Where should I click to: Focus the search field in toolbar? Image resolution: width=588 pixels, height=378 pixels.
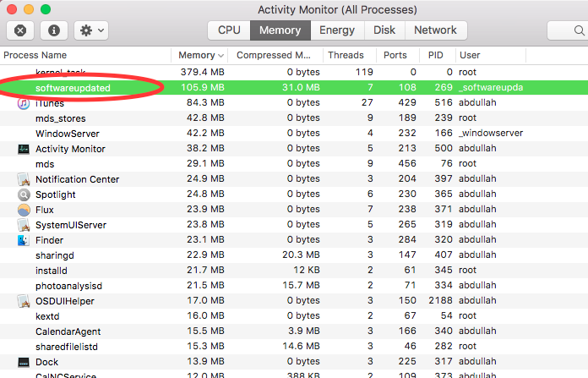tap(568, 30)
